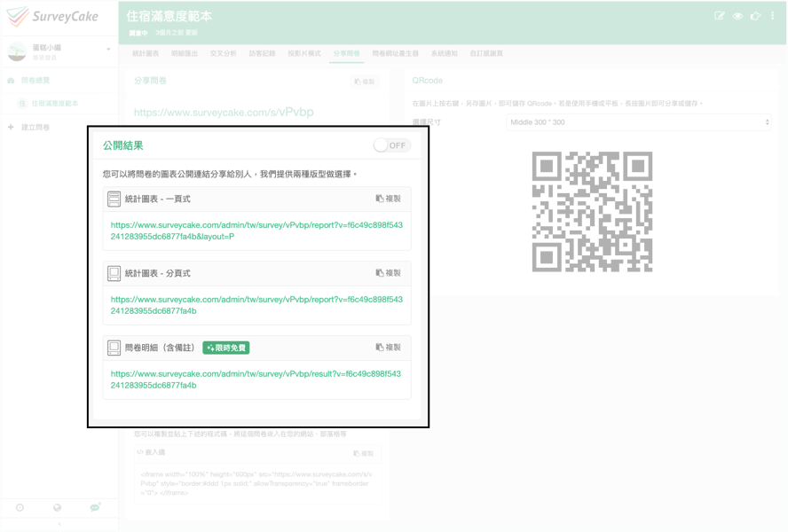788x532 pixels.
Task: Copy the share survey link via 複製
Action: click(365, 82)
